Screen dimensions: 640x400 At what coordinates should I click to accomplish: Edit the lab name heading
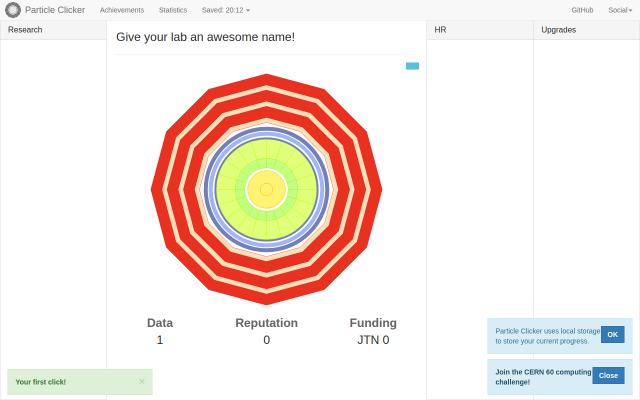point(205,37)
